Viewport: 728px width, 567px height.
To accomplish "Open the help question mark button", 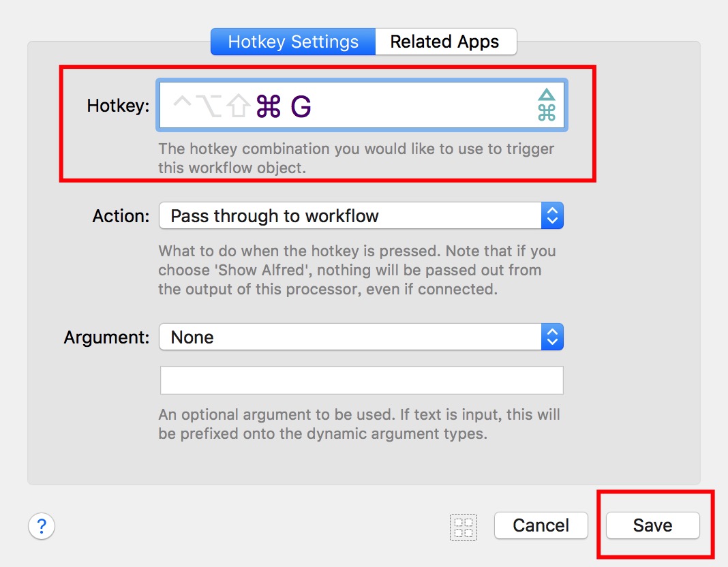I will click(42, 526).
